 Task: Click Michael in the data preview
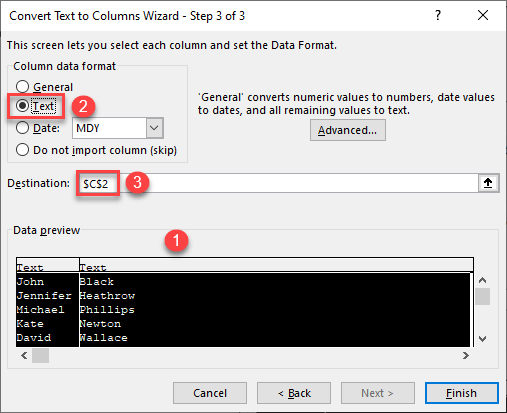coord(40,310)
